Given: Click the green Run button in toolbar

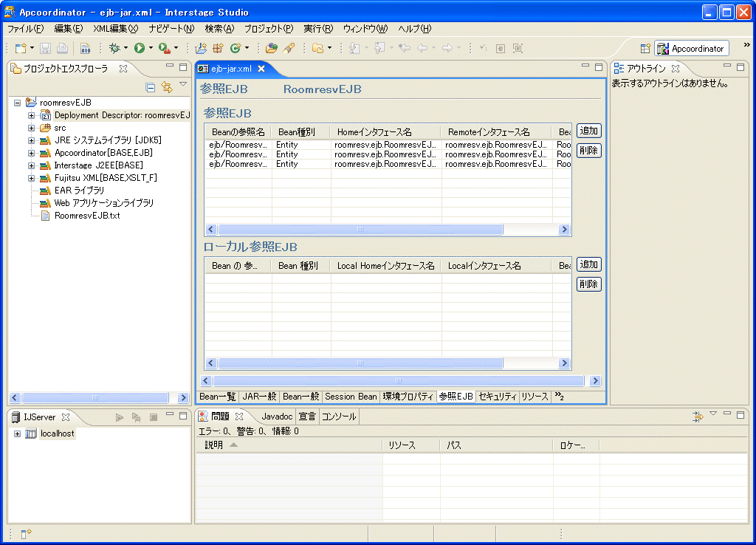Looking at the screenshot, I should point(140,48).
